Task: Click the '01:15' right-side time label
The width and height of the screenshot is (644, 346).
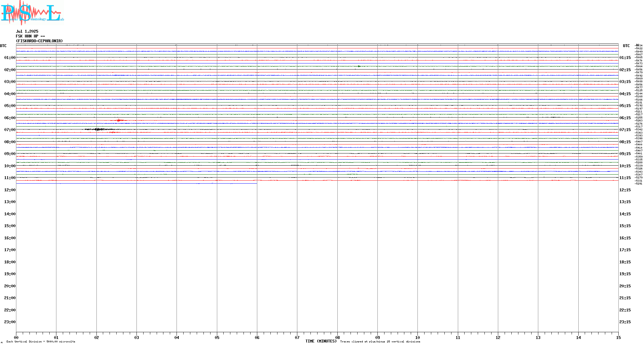Action: [625, 58]
